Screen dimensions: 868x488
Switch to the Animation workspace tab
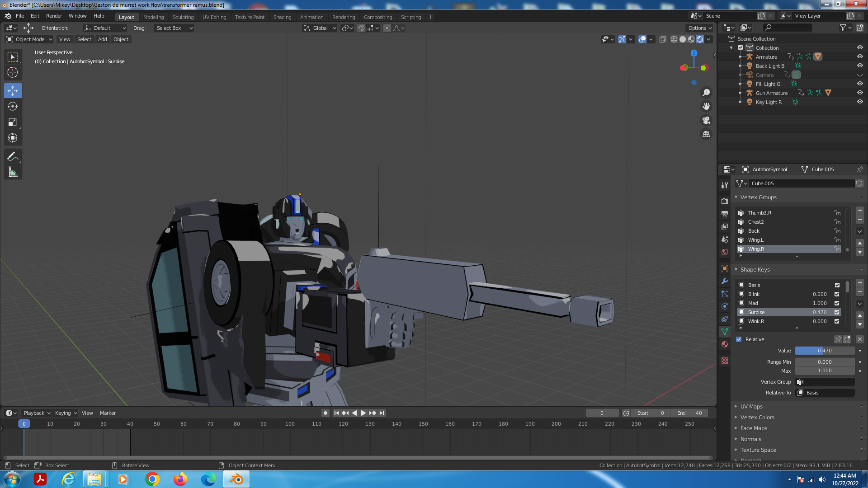click(x=311, y=17)
